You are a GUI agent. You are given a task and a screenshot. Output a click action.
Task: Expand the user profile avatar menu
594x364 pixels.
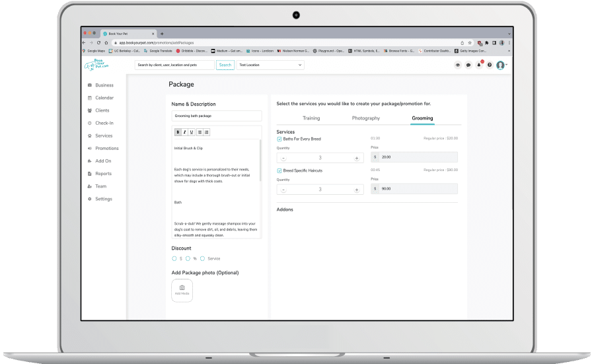pos(501,65)
